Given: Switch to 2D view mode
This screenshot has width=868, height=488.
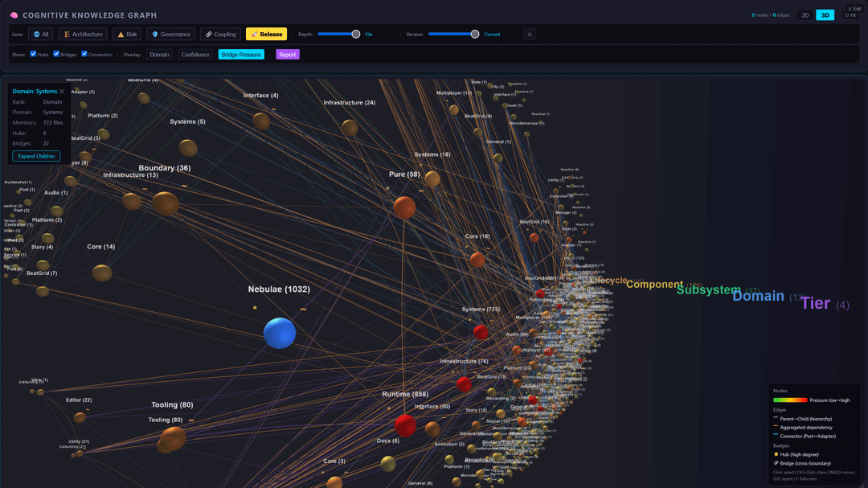Looking at the screenshot, I should [805, 15].
